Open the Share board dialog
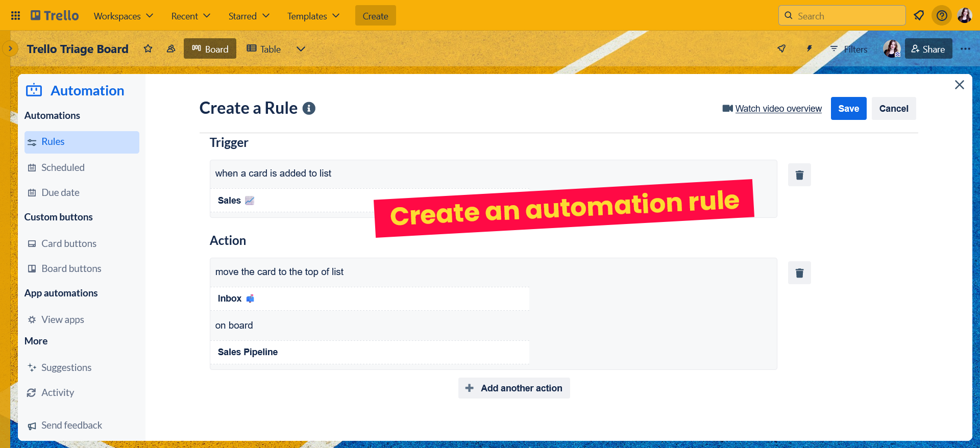980x448 pixels. coord(928,49)
